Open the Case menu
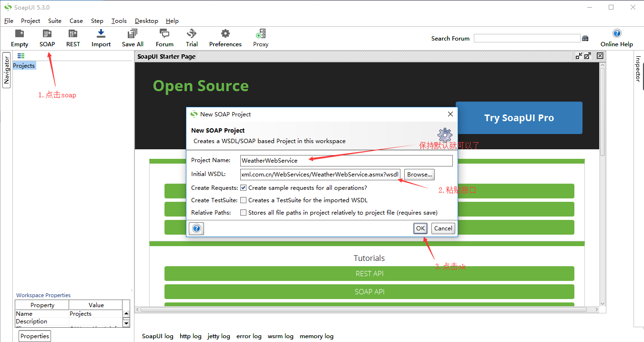Viewport: 644px width, 342px height. click(x=76, y=21)
